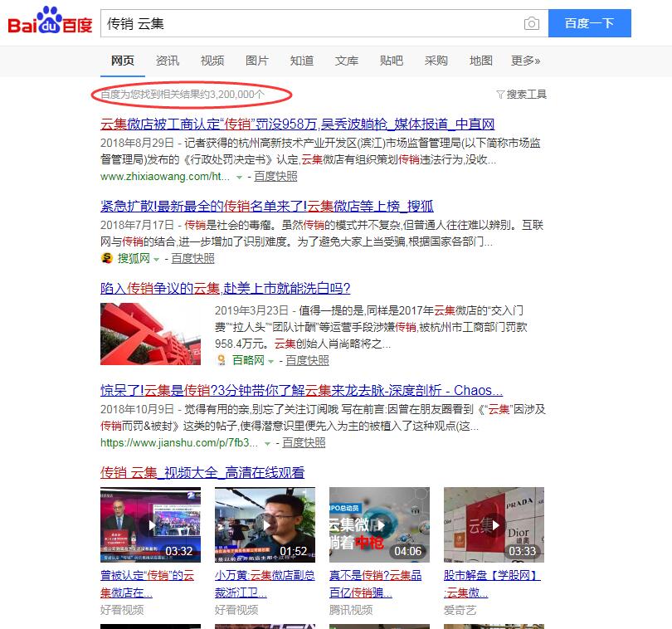Viewport: 672px width, 629px height.
Task: Play the 01:52 video
Action: (x=265, y=524)
